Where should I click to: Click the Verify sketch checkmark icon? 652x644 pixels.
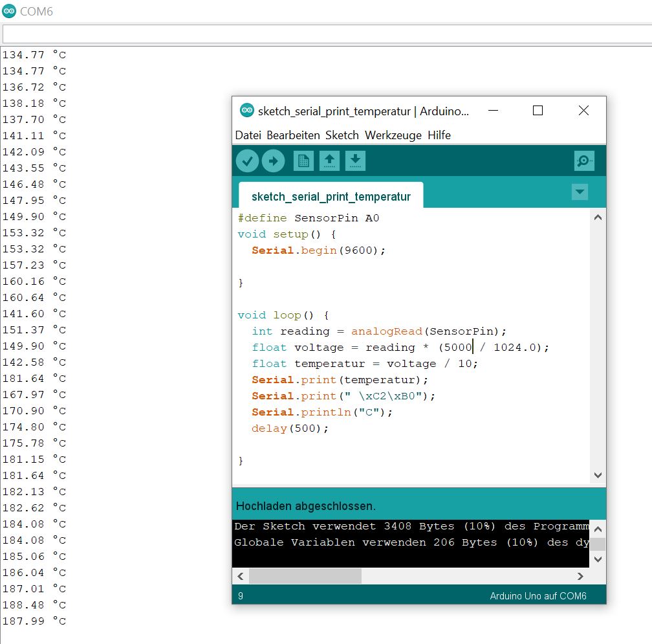coord(247,161)
